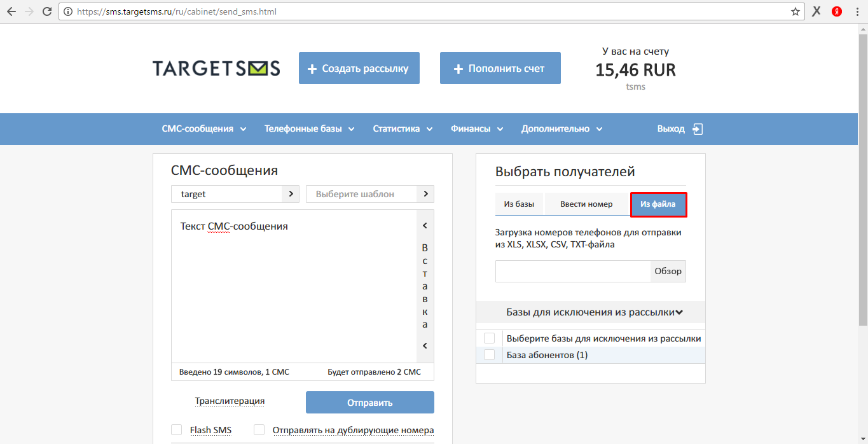Check Отправлять на дублирующие номера
This screenshot has height=444, width=868.
coord(259,430)
